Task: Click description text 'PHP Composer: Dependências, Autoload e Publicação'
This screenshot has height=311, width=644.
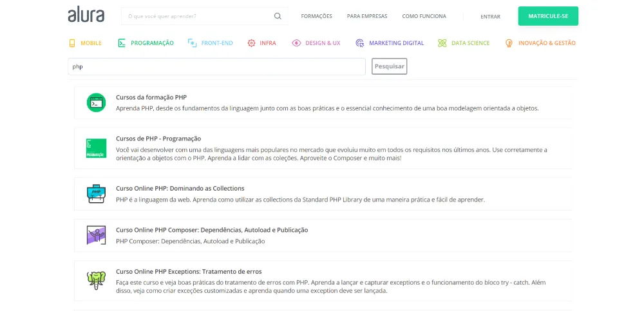Action: click(190, 241)
